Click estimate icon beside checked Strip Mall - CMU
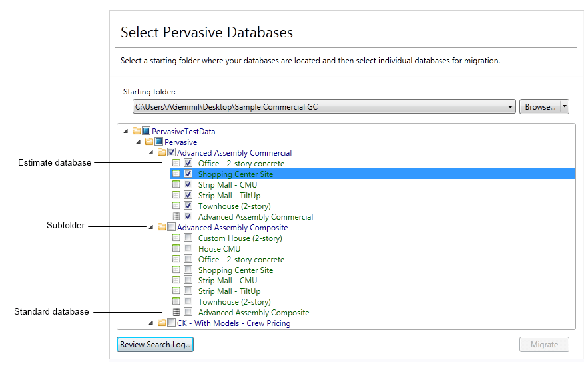 [x=176, y=184]
